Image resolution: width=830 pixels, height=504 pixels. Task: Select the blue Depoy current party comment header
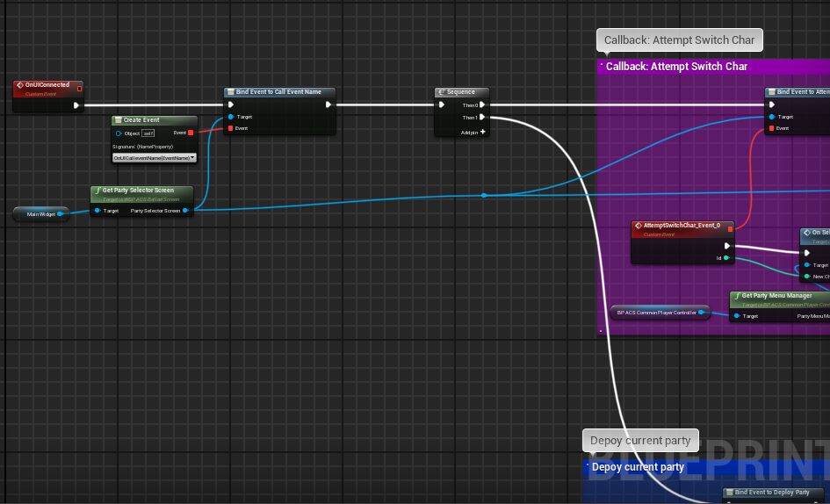coord(706,467)
